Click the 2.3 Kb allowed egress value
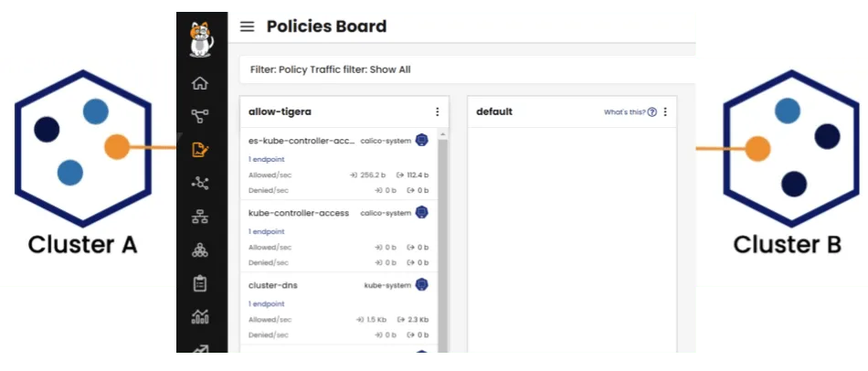The image size is (868, 371). click(418, 320)
